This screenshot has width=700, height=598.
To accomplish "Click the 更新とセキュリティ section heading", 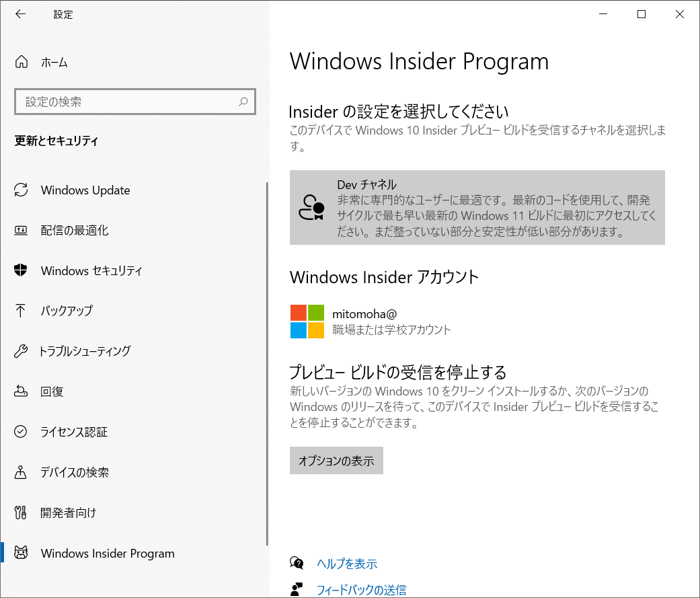I will [x=56, y=141].
